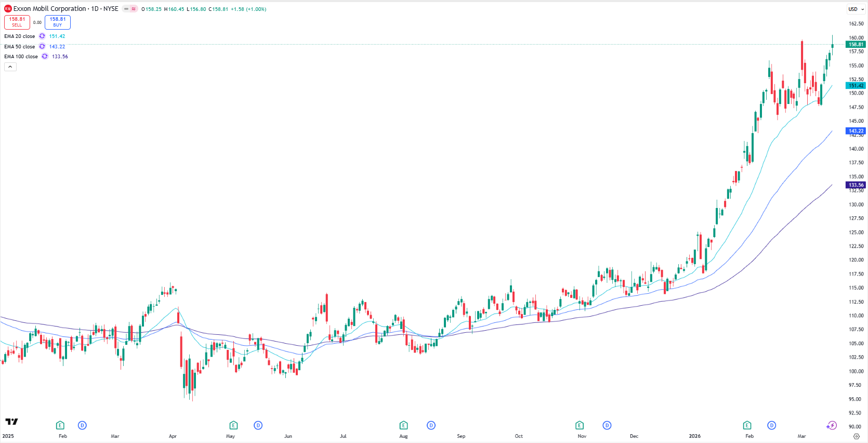Click the Exxon Mobil logo icon
This screenshot has height=443, width=868.
[x=8, y=9]
